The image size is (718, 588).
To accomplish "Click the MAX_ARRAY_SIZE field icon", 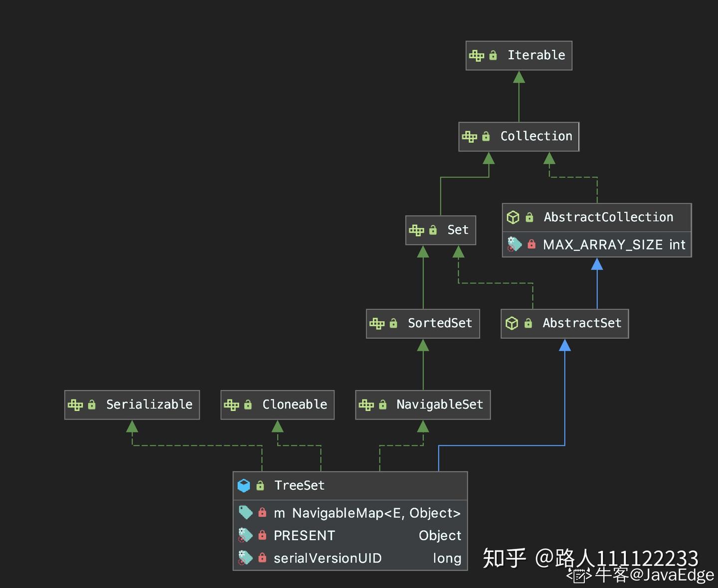I will tap(514, 244).
